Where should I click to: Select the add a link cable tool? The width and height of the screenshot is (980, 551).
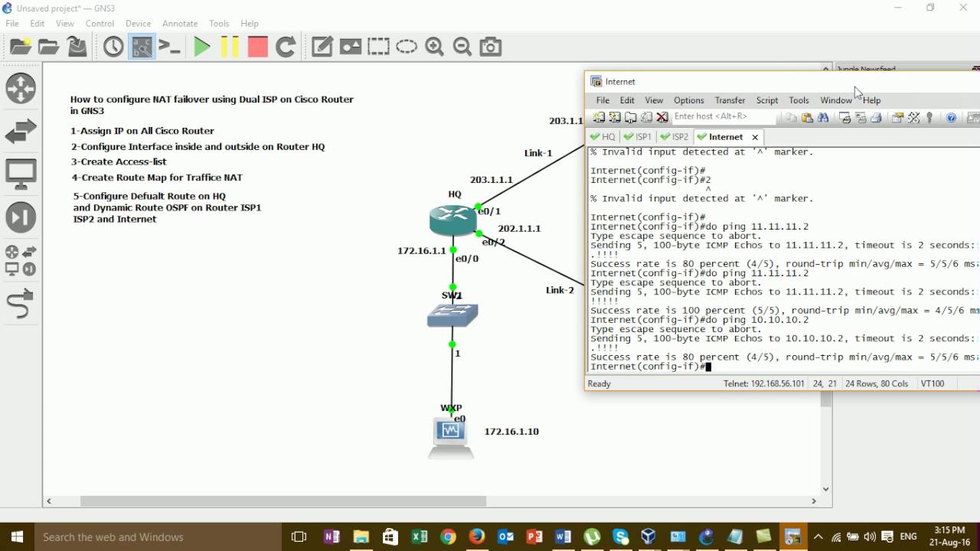tap(21, 304)
